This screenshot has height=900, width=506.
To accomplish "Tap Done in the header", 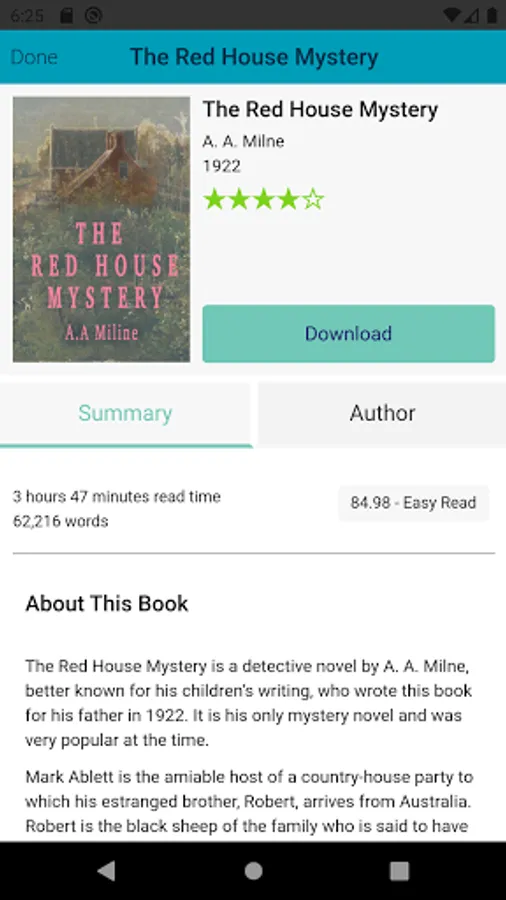I will tap(34, 57).
